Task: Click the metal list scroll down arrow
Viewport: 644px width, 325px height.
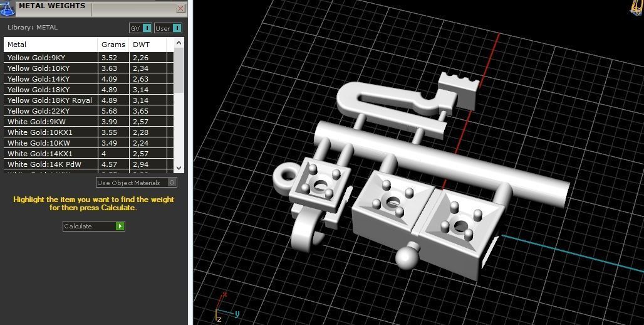Action: click(x=179, y=168)
